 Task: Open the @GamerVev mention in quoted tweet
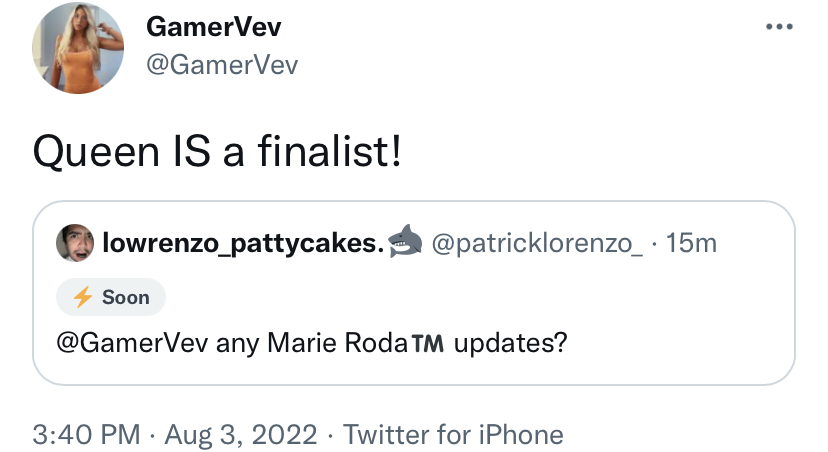click(133, 343)
